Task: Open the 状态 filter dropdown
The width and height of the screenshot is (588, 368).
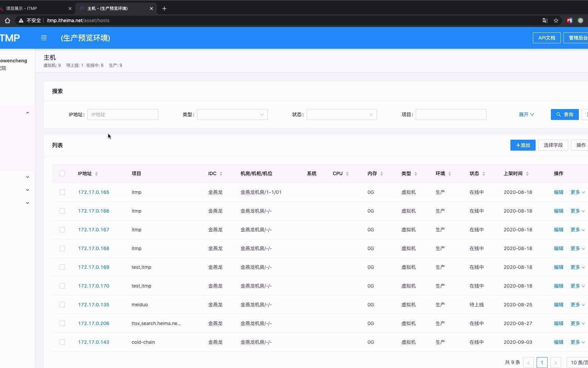Action: pos(342,114)
